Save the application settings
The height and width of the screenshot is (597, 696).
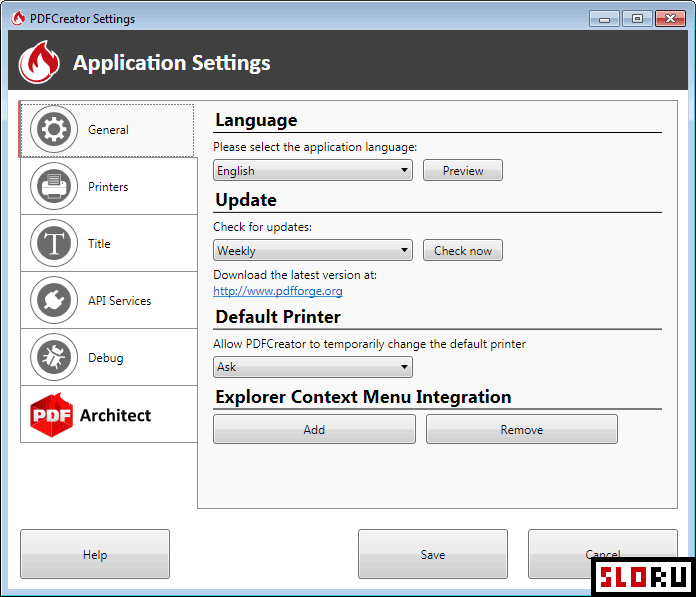pyautogui.click(x=433, y=554)
